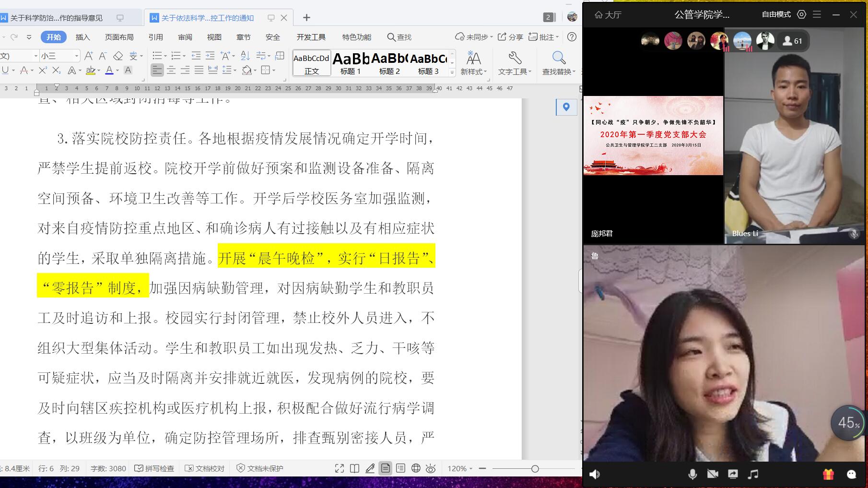The height and width of the screenshot is (488, 868).
Task: Click the music note icon
Action: [753, 474]
